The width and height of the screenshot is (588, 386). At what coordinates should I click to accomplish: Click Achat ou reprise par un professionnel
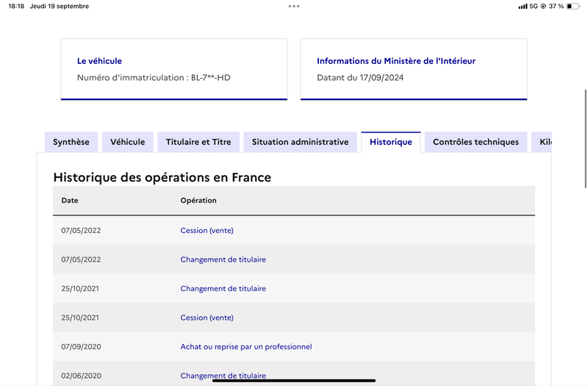pyautogui.click(x=246, y=346)
